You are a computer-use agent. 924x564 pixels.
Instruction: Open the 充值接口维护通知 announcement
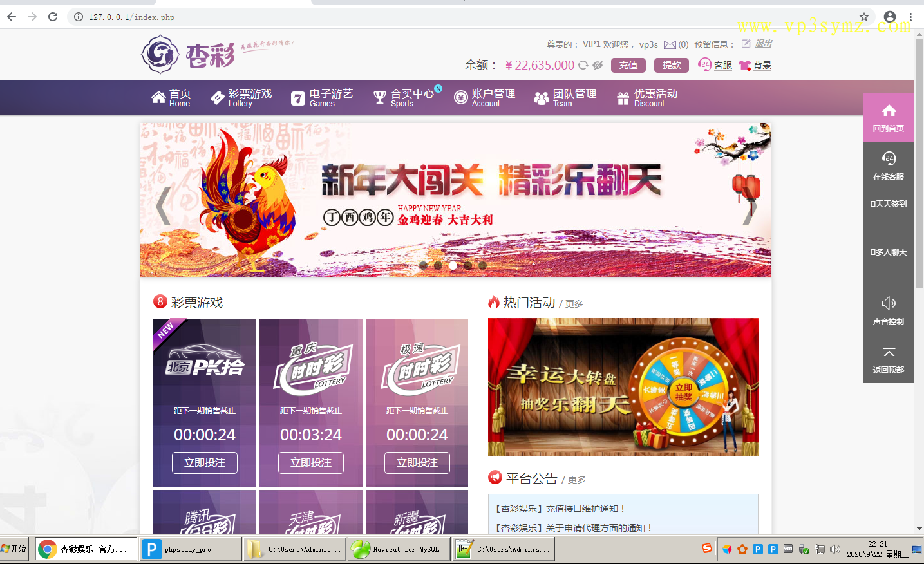point(560,509)
